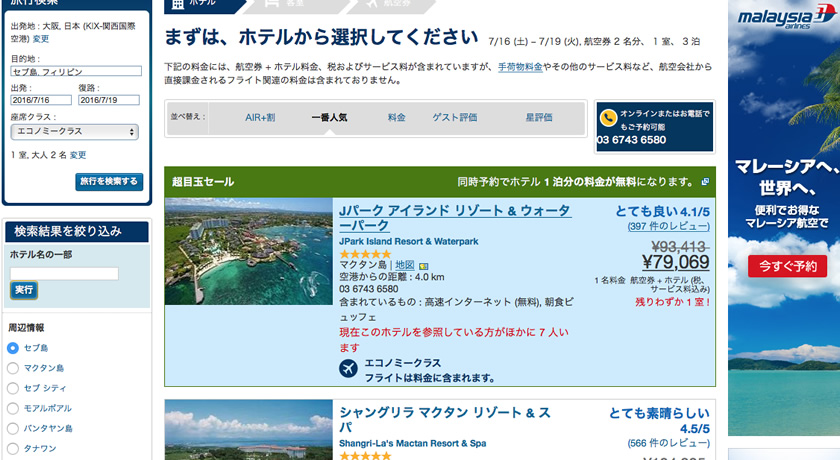Click とても良い 4.1/5 rating text
840x460 pixels.
[x=663, y=212]
